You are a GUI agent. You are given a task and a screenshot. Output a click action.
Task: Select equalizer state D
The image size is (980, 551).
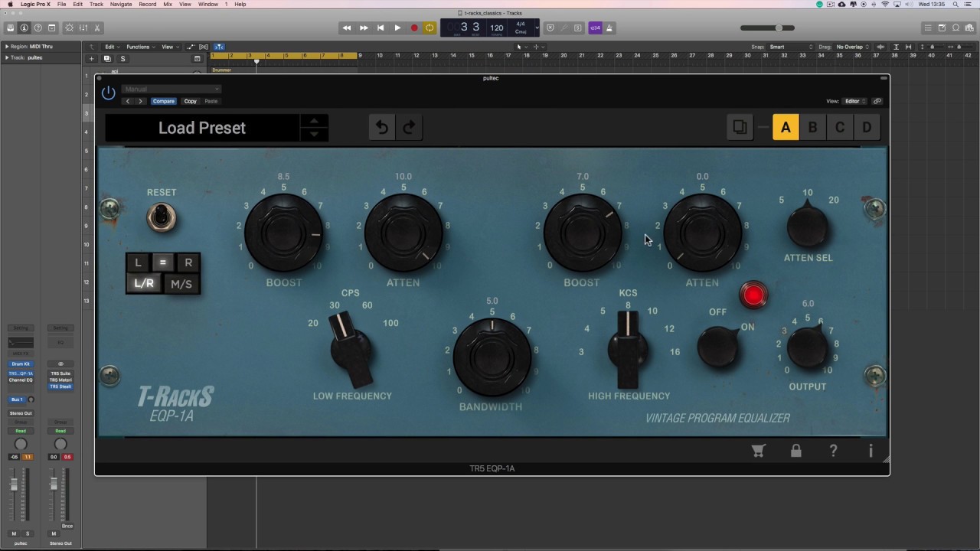tap(867, 128)
